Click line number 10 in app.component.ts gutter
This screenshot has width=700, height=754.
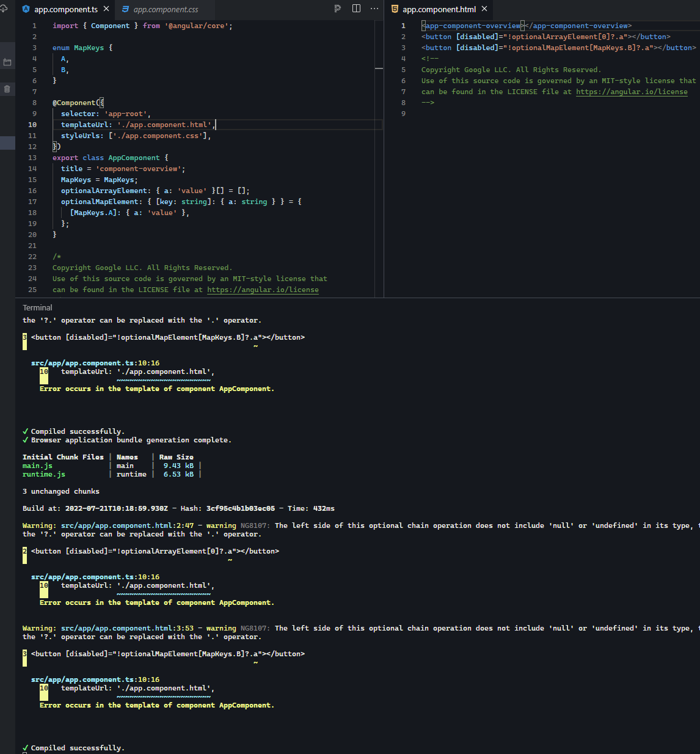pos(32,125)
